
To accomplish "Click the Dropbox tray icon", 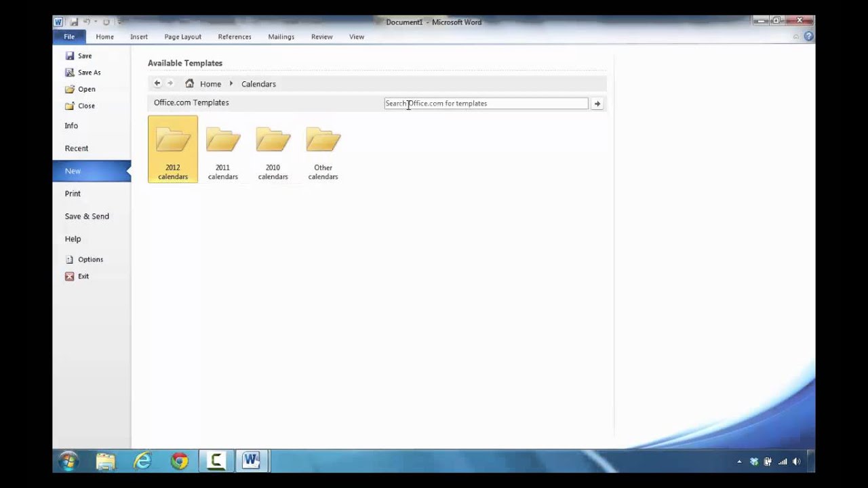I will [x=754, y=462].
